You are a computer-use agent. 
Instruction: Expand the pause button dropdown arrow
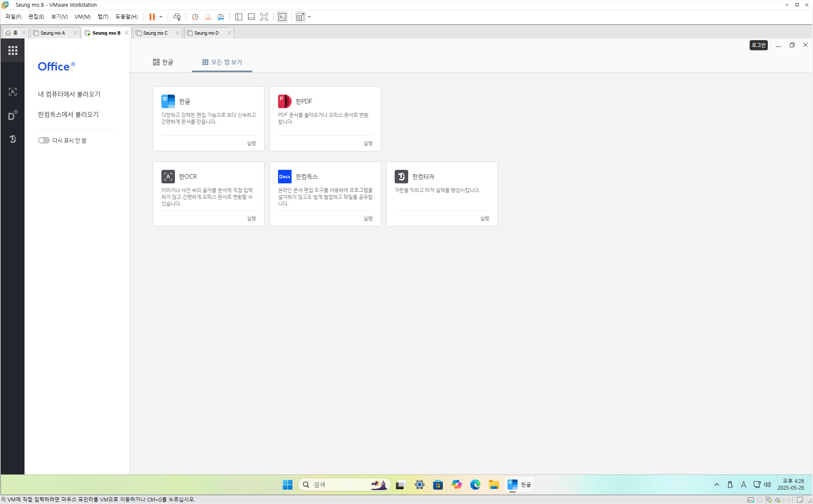pyautogui.click(x=161, y=17)
